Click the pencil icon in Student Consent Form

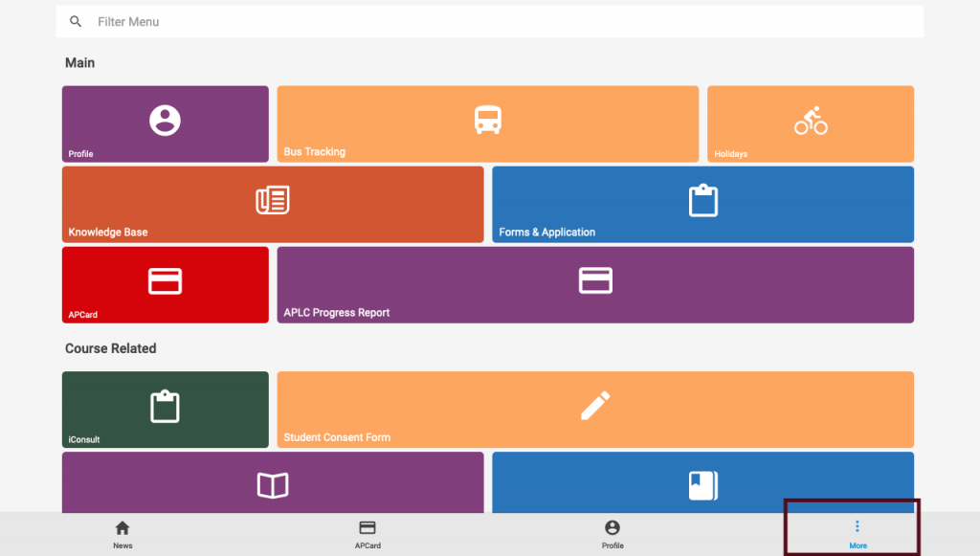[x=594, y=406]
